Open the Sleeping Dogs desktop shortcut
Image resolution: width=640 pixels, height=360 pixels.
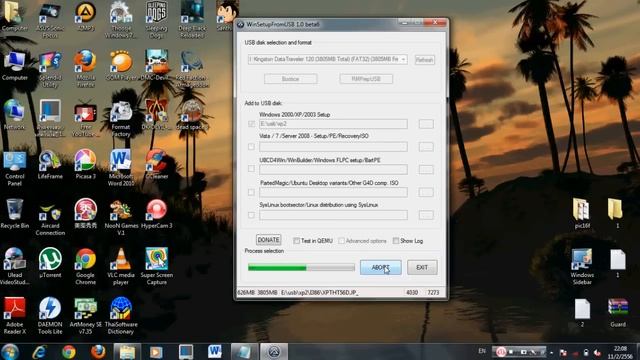(x=156, y=20)
